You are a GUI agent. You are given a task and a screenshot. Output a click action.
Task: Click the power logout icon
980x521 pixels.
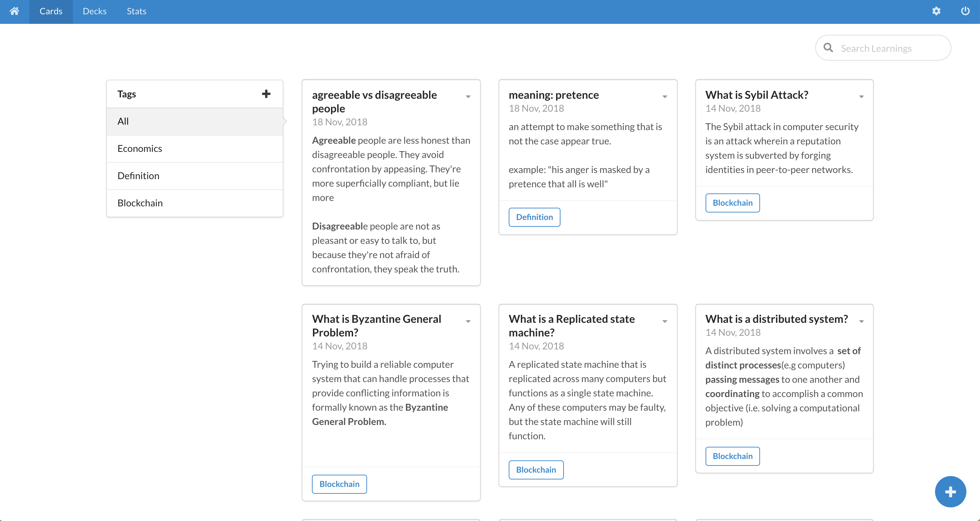click(965, 11)
